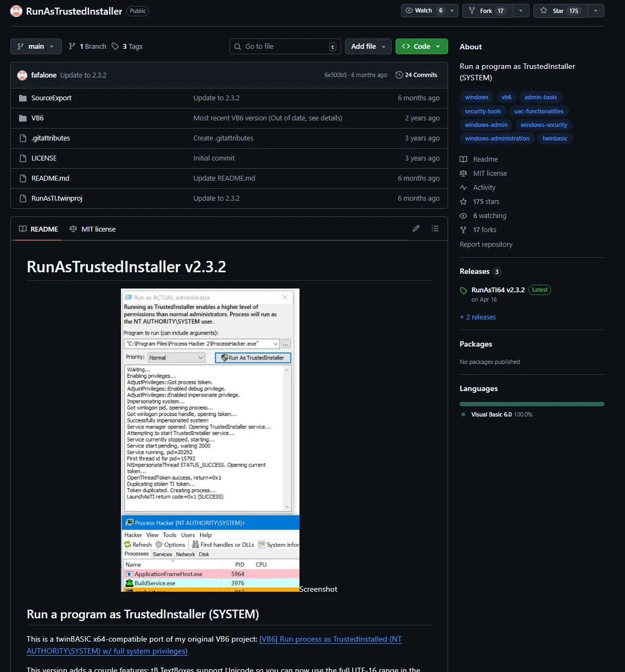Image resolution: width=625 pixels, height=672 pixels.
Task: Switch to the MIT license tab
Action: pyautogui.click(x=93, y=229)
